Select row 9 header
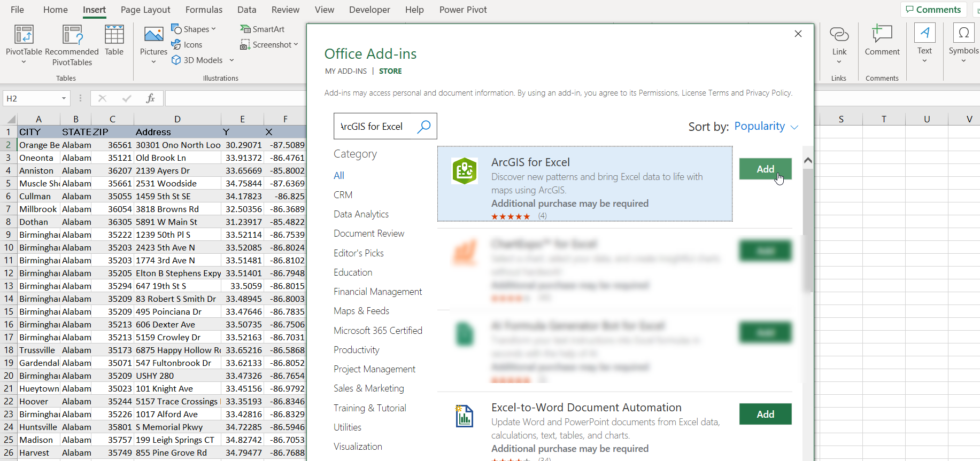980x461 pixels. pyautogui.click(x=9, y=235)
